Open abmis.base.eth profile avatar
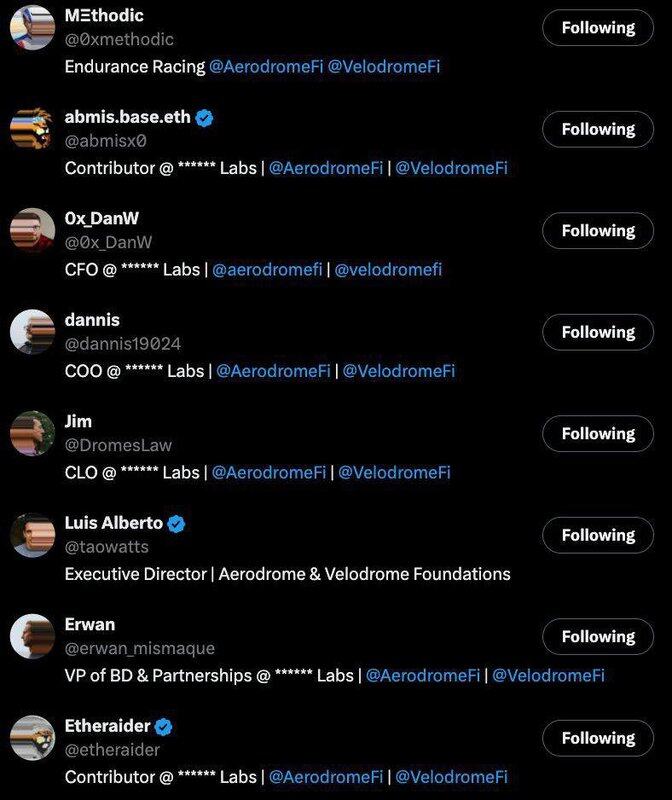Viewport: 672px width, 800px height. [x=32, y=129]
